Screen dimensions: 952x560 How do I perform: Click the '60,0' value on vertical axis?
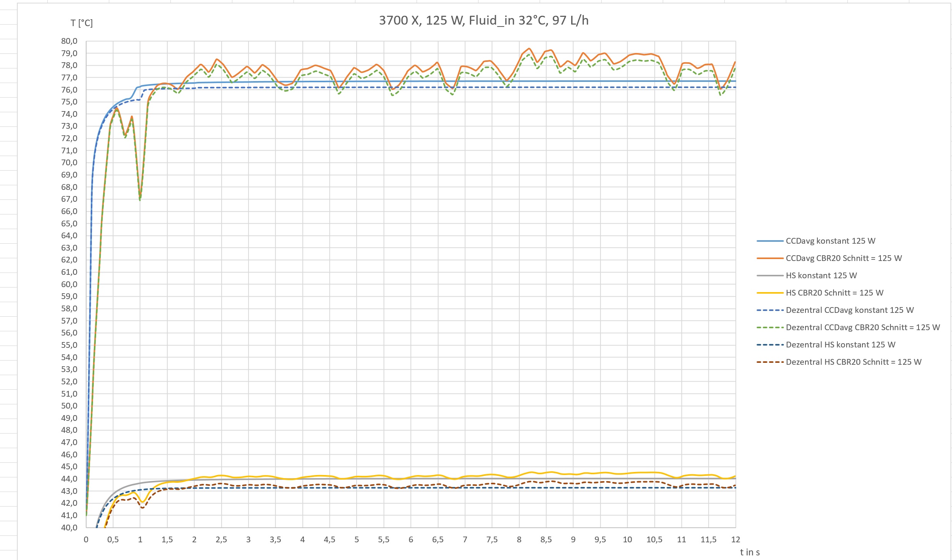(x=69, y=284)
